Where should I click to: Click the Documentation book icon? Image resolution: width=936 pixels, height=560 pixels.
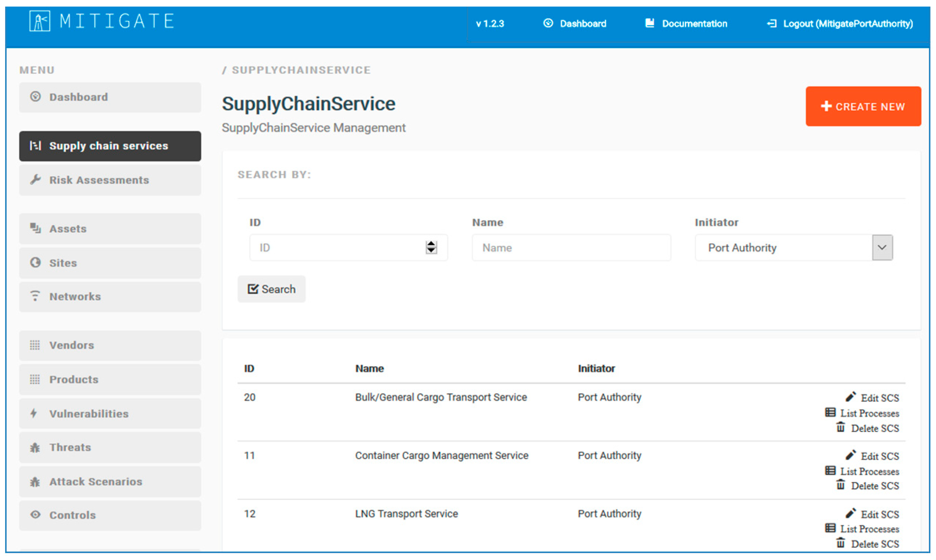coord(650,23)
